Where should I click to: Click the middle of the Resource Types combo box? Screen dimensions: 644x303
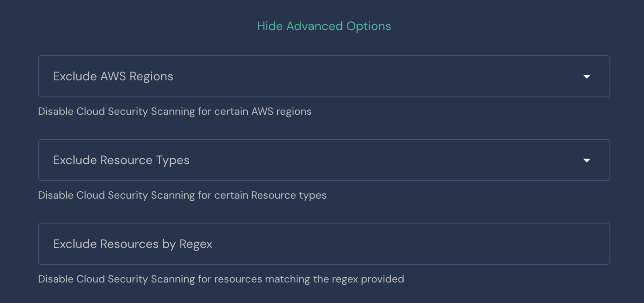tap(324, 160)
